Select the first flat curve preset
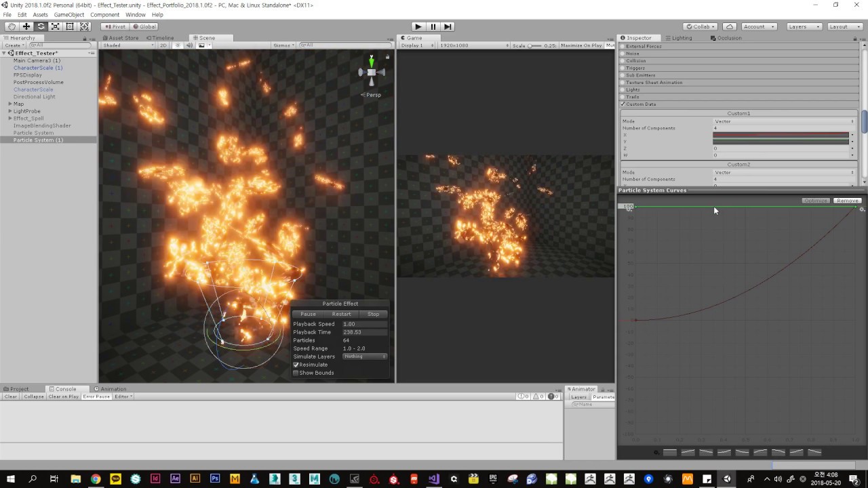 click(x=670, y=452)
